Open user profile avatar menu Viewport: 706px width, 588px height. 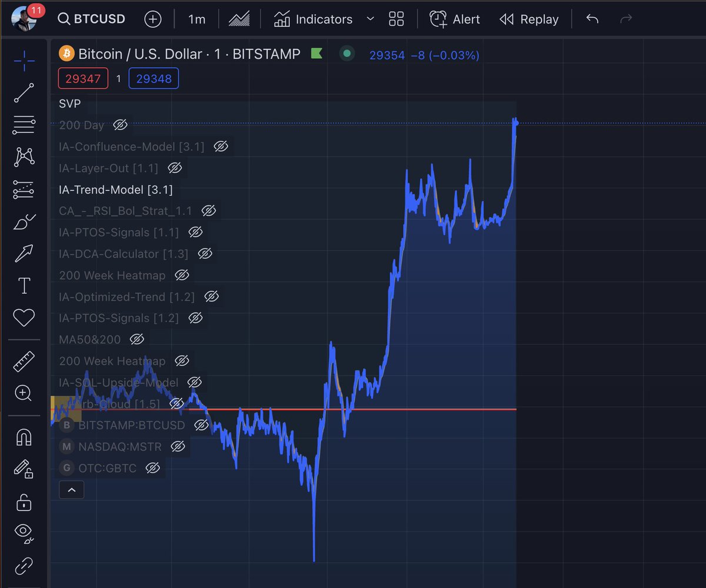tap(25, 19)
